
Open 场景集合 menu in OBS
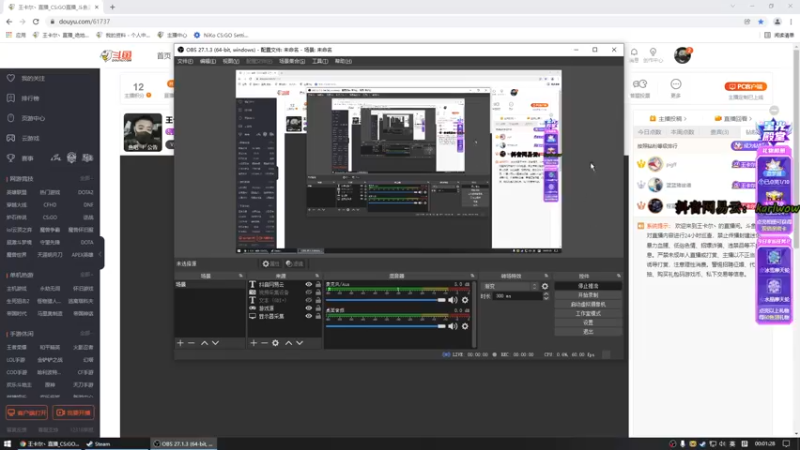(x=292, y=61)
